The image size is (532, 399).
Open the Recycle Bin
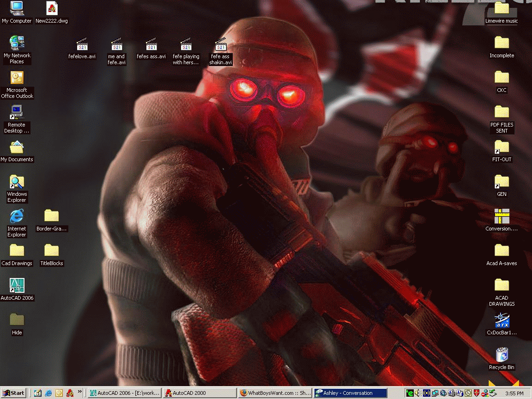(502, 355)
